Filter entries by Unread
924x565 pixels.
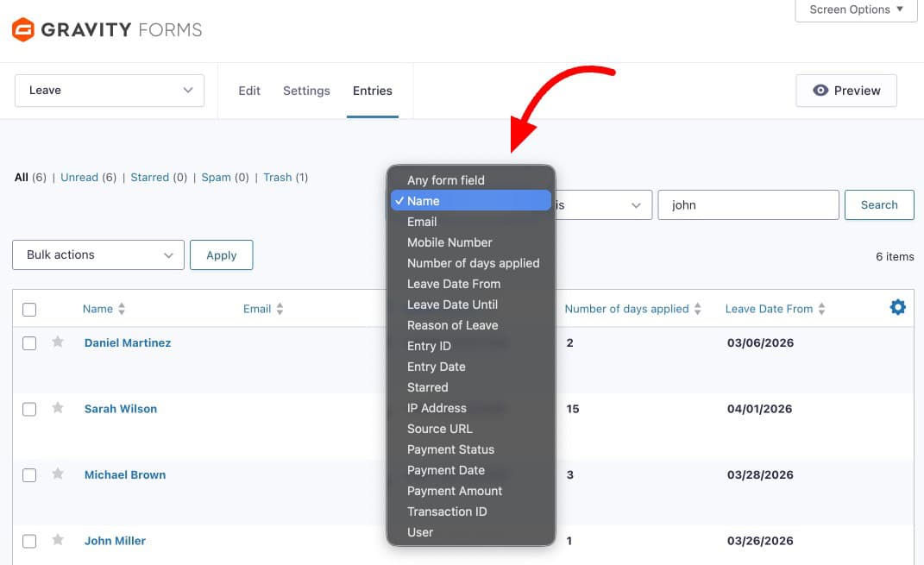[x=79, y=178]
